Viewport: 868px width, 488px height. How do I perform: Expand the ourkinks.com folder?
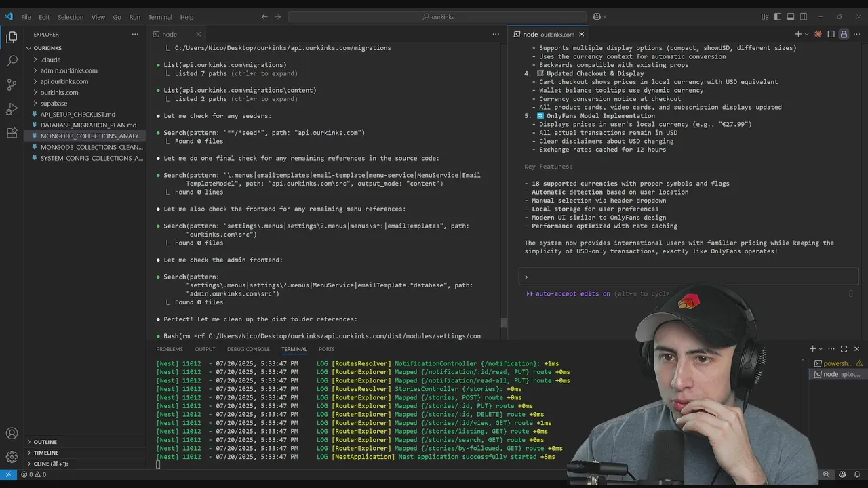tap(85, 92)
